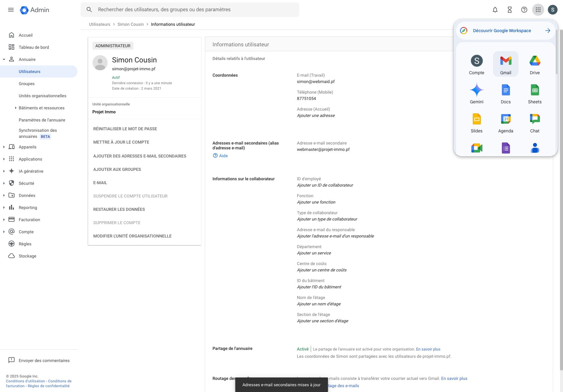
Task: Launch Google Sheets app
Action: [535, 92]
